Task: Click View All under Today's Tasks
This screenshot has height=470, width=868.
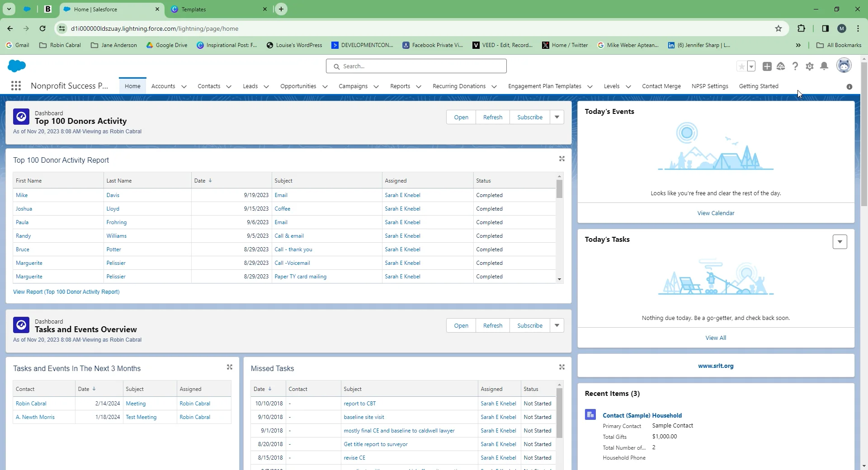Action: pyautogui.click(x=716, y=338)
